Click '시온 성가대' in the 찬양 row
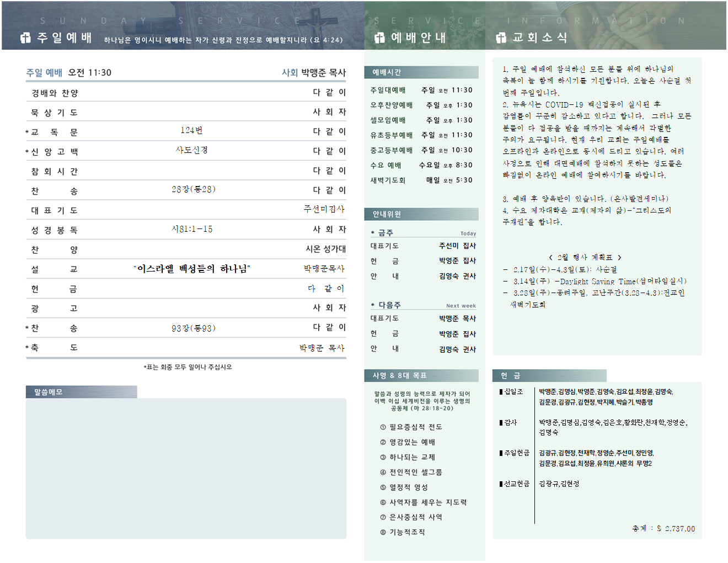728x563 pixels. pos(326,249)
